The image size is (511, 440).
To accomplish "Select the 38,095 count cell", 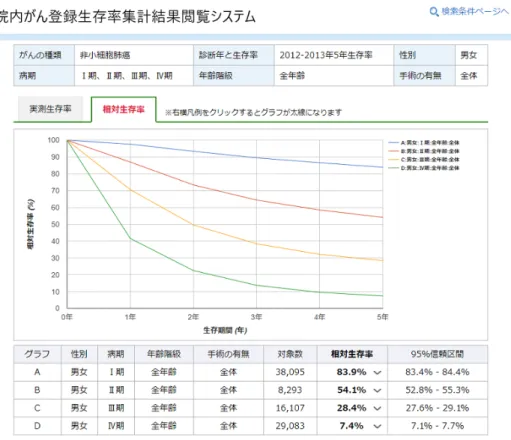I will [x=290, y=372].
